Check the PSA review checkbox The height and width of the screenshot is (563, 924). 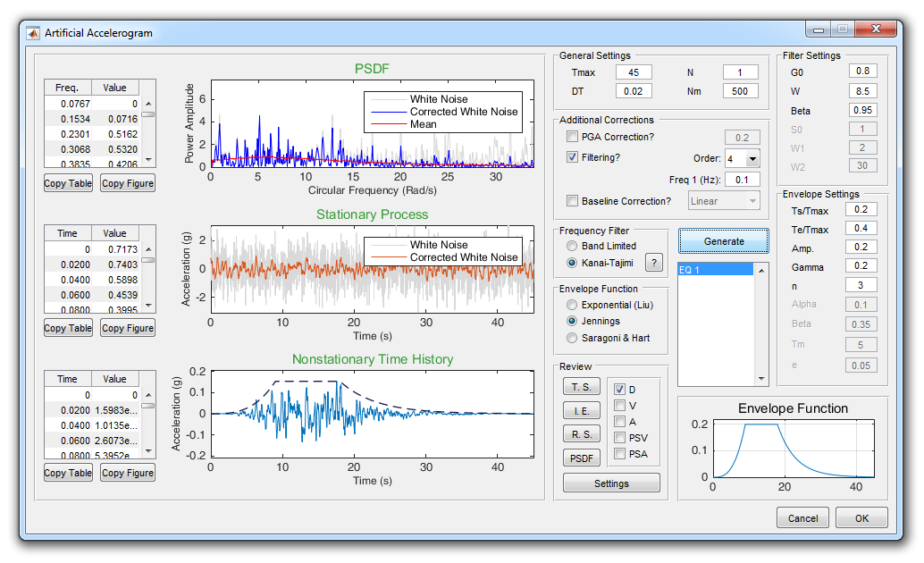click(x=620, y=454)
